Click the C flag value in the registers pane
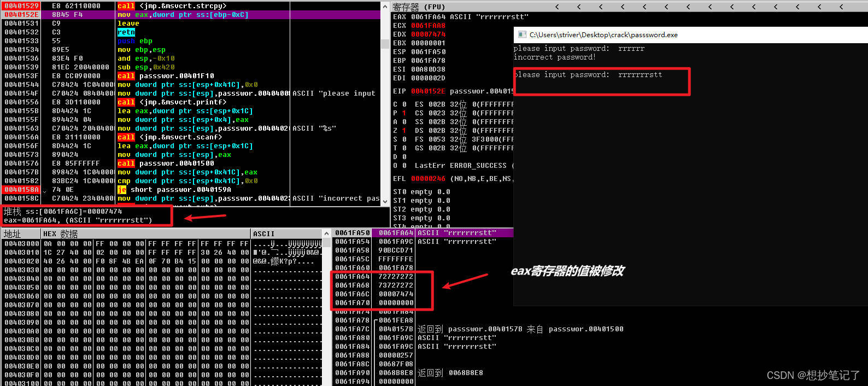Screen dimensions: 868x386 click(x=404, y=104)
